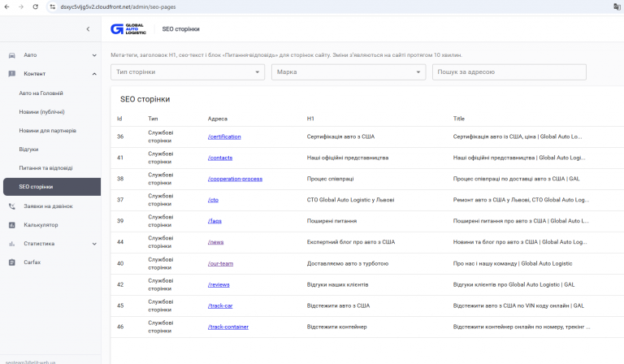Open the /cooperation-process page link
The image size is (624, 364).
[x=235, y=179]
